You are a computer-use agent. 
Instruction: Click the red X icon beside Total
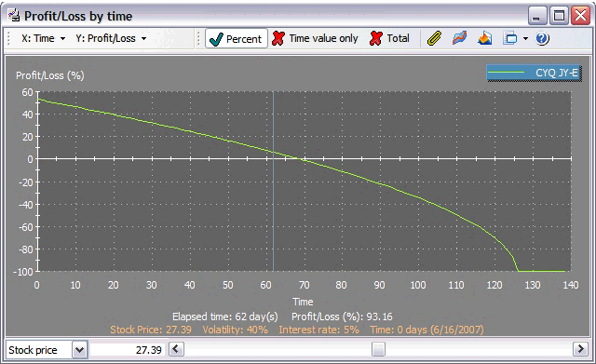click(375, 38)
